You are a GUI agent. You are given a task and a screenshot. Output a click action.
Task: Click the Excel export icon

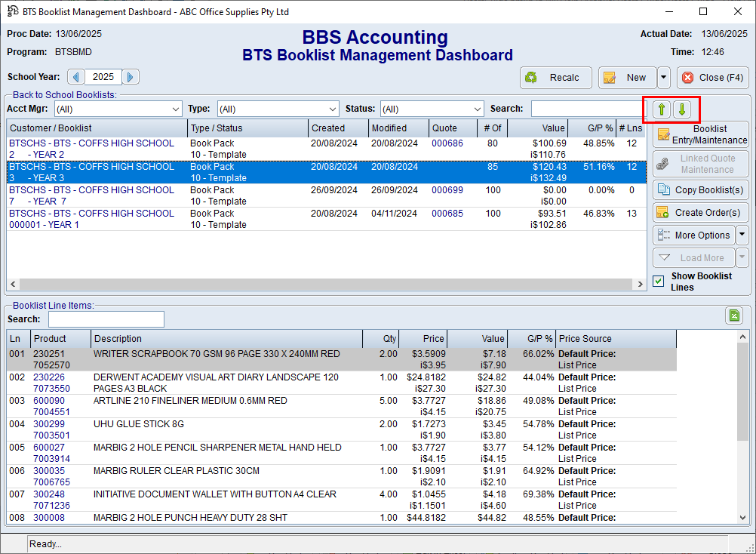point(734,315)
